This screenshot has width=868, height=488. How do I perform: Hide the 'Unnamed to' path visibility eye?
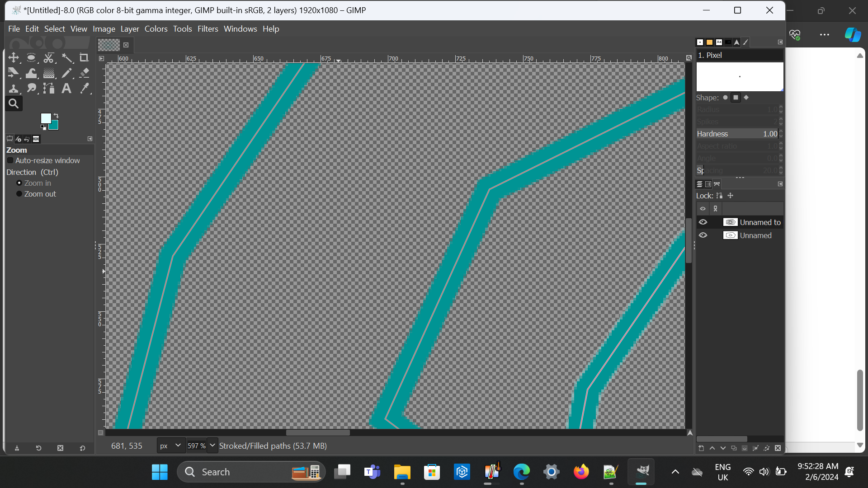[703, 222]
